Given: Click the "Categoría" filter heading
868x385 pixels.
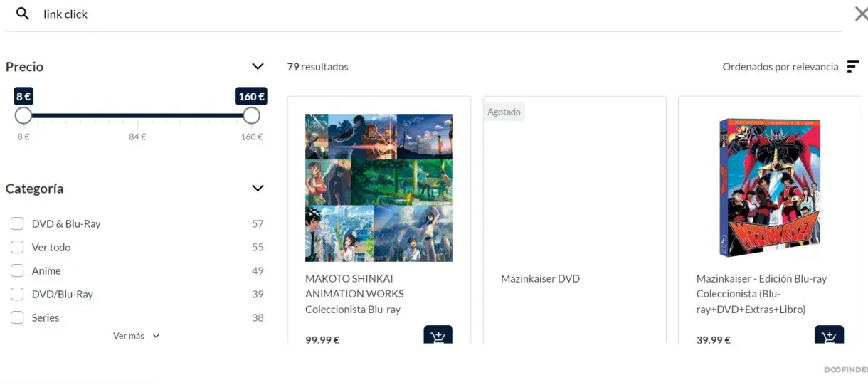Looking at the screenshot, I should [x=34, y=189].
